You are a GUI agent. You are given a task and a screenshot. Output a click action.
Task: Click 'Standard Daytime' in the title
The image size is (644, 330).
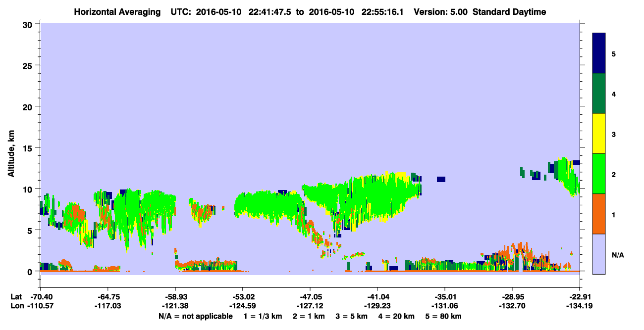[x=509, y=12]
